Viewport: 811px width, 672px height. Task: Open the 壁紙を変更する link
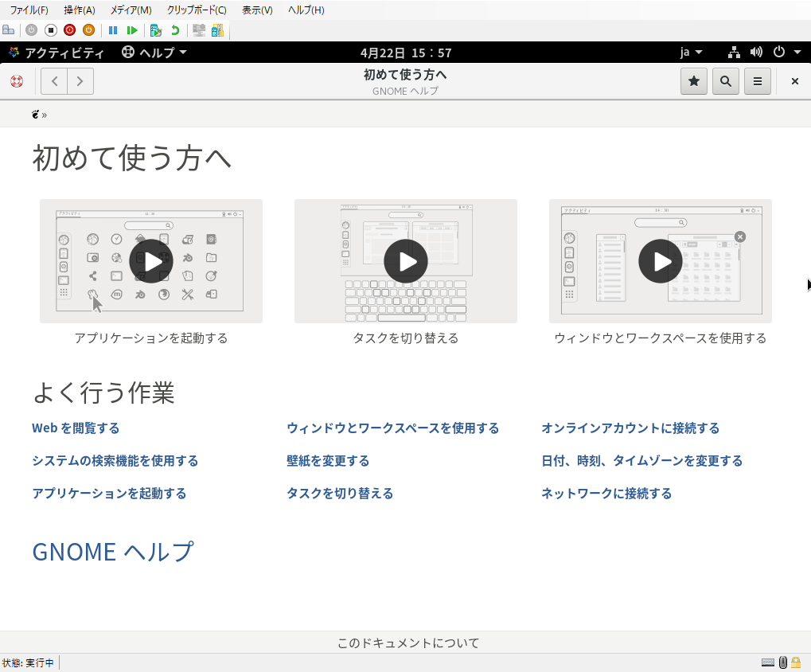point(328,461)
